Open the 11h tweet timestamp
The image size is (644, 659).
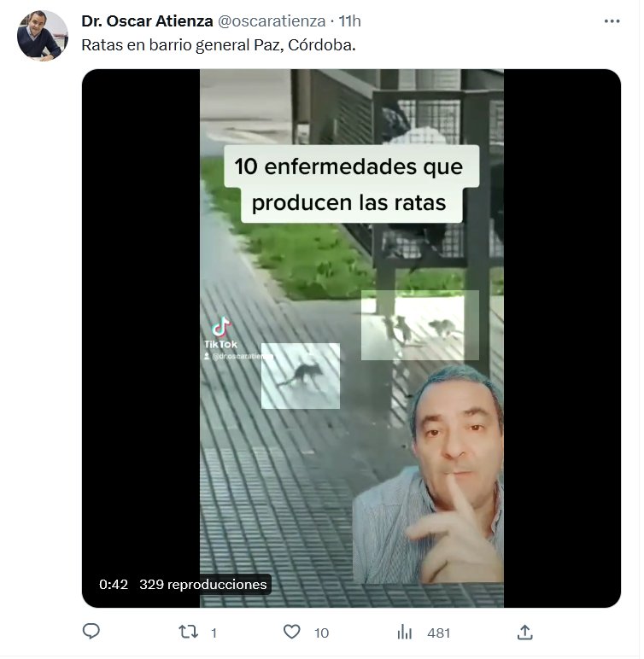pos(352,21)
